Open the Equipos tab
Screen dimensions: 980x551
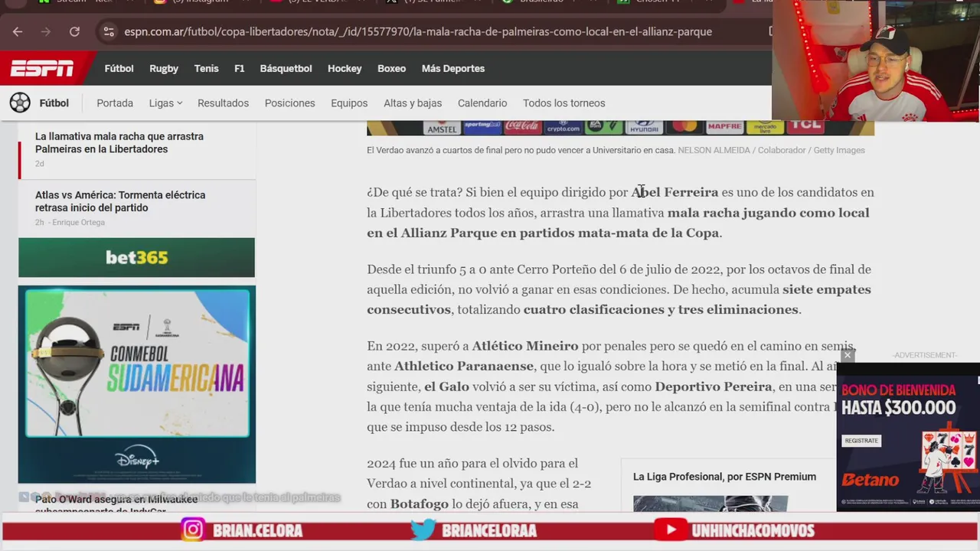tap(349, 103)
